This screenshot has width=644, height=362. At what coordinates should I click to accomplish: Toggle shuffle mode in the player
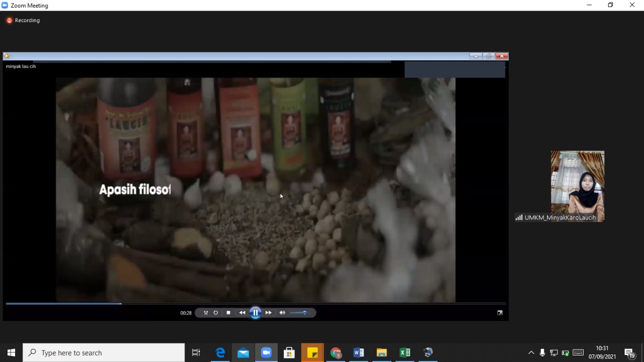[206, 313]
